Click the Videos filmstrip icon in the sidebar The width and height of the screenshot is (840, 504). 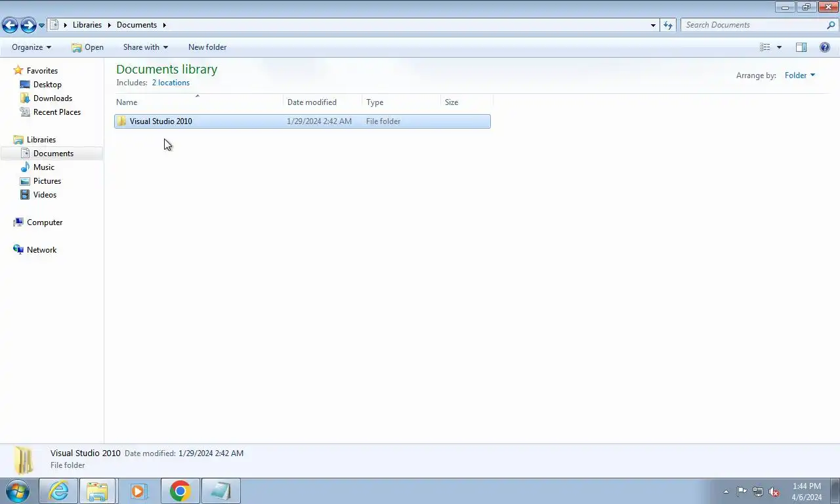(x=25, y=195)
